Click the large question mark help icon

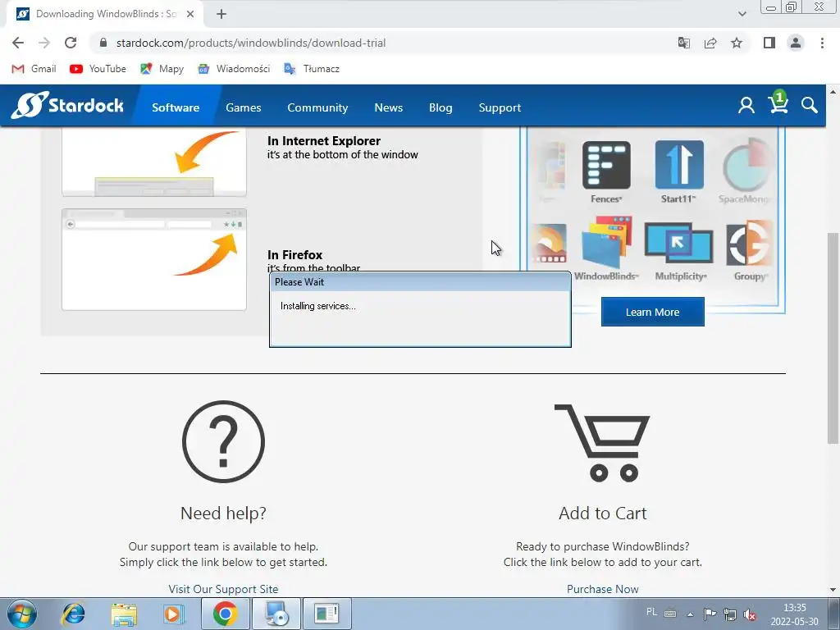223,441
